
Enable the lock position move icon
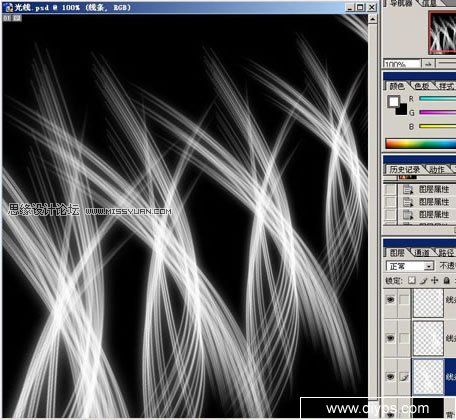click(x=434, y=280)
